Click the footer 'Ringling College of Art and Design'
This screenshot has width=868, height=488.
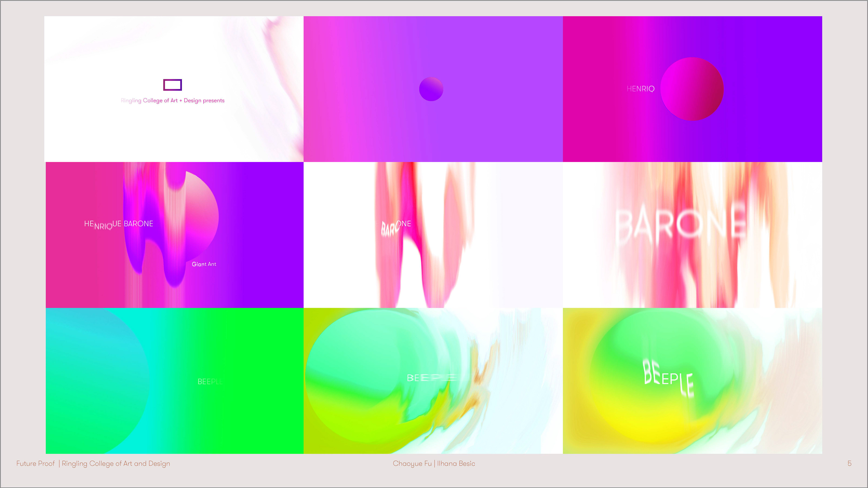pyautogui.click(x=116, y=463)
